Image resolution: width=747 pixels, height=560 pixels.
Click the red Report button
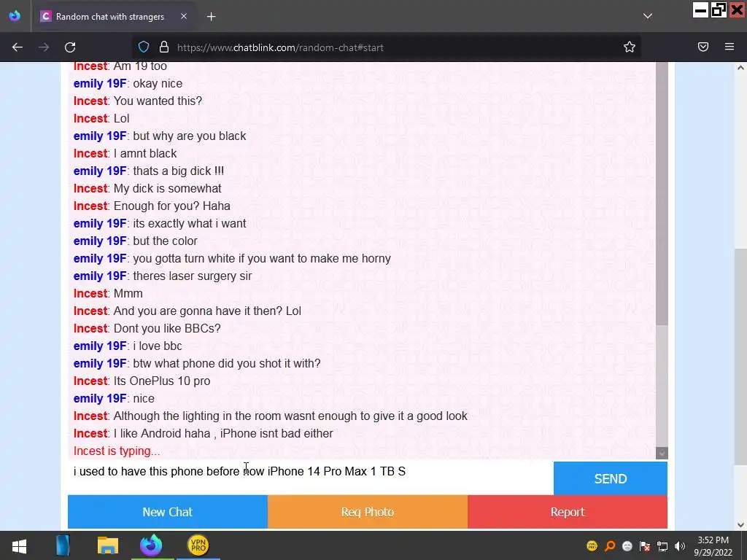(x=568, y=512)
